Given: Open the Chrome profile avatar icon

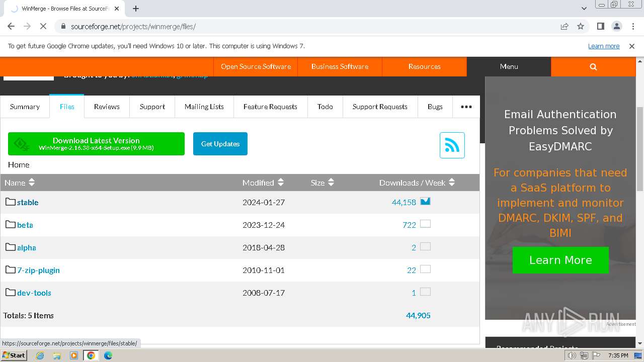Looking at the screenshot, I should pyautogui.click(x=616, y=27).
